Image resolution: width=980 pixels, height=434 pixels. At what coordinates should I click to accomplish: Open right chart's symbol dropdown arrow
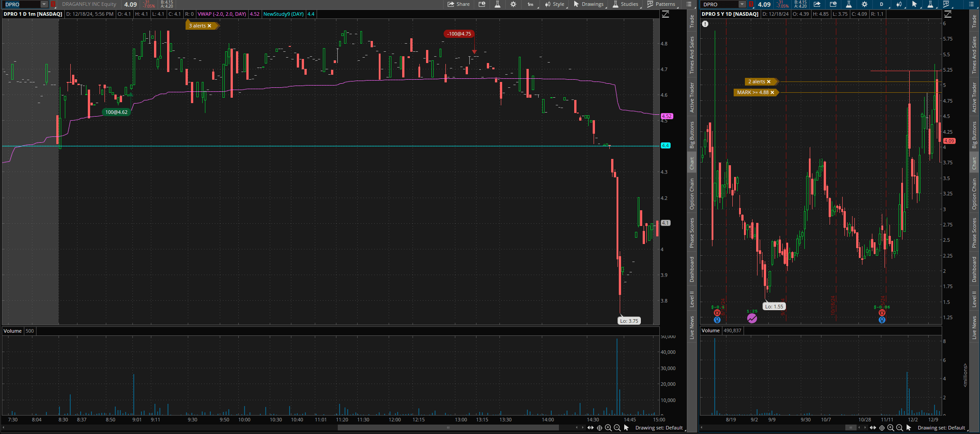point(742,4)
